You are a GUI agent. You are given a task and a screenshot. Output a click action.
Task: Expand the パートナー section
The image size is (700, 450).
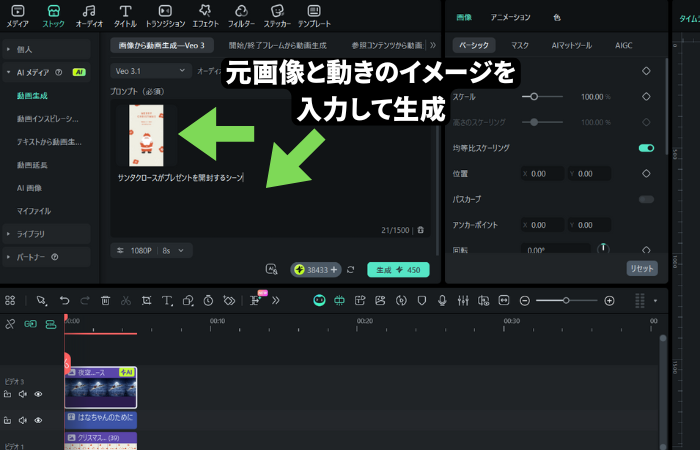46,257
